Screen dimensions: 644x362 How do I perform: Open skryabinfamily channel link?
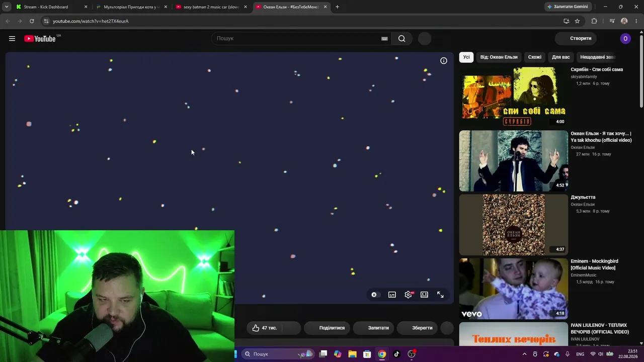(x=584, y=77)
